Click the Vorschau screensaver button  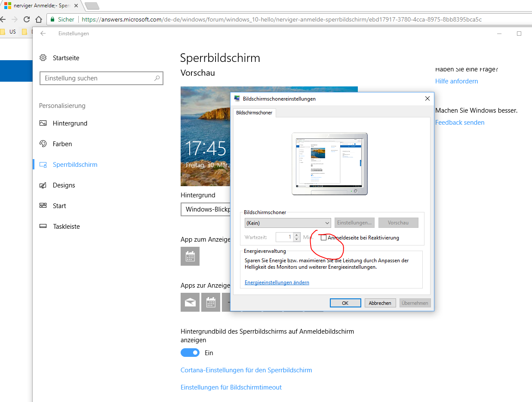coord(398,223)
